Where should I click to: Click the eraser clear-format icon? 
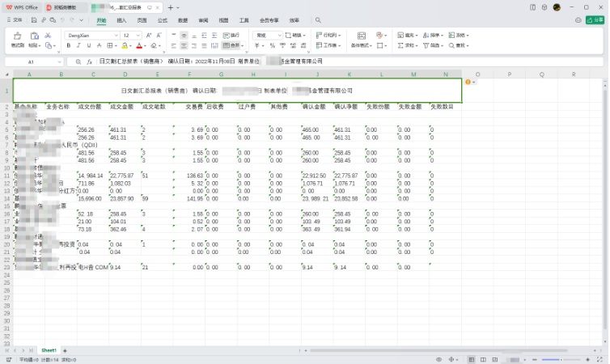pyautogui.click(x=154, y=45)
